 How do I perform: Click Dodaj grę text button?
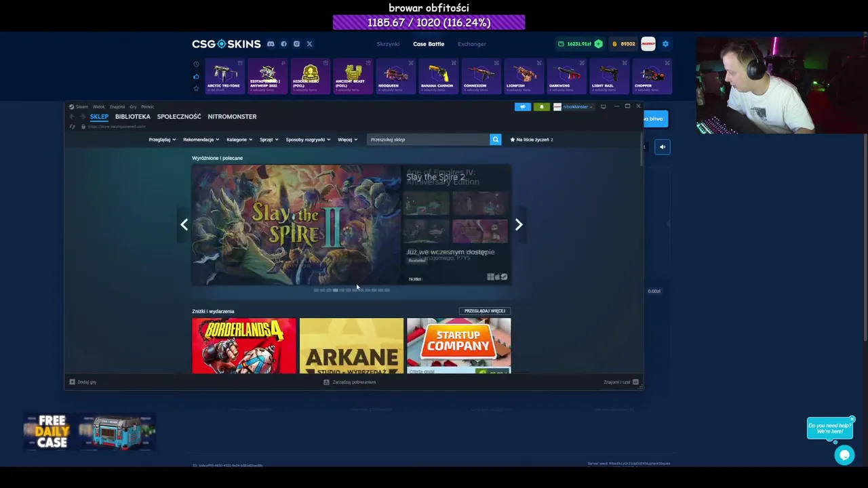pos(87,382)
